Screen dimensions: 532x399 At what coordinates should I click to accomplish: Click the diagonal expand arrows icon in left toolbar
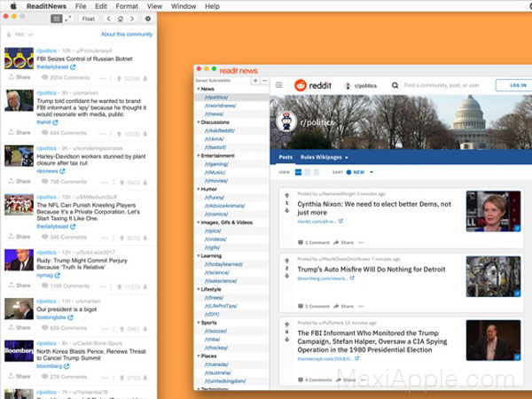pos(68,19)
